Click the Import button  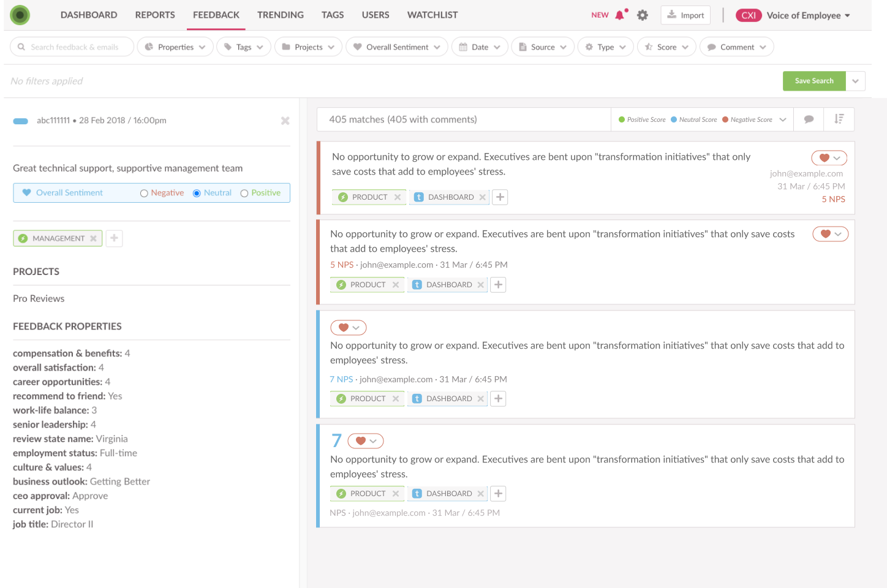tap(685, 15)
